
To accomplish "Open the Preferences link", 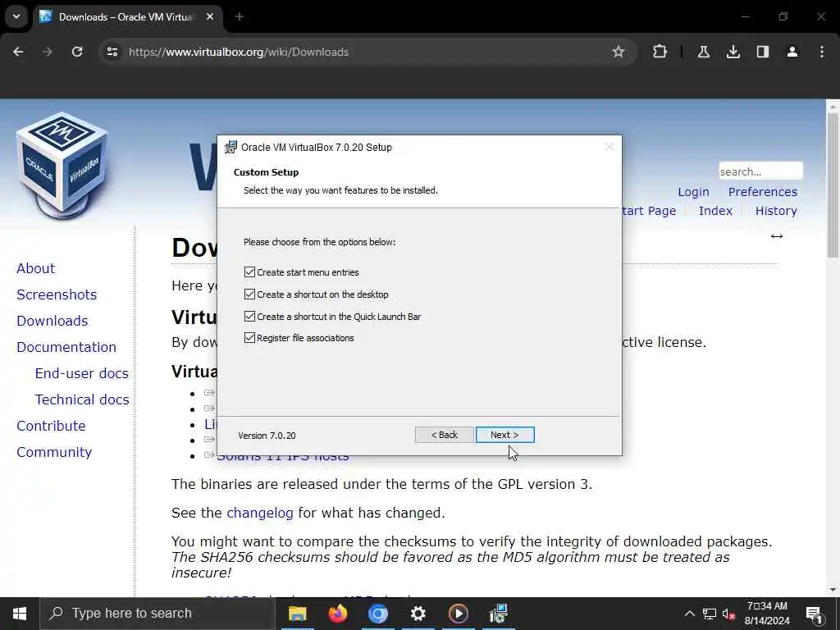I will [x=762, y=192].
